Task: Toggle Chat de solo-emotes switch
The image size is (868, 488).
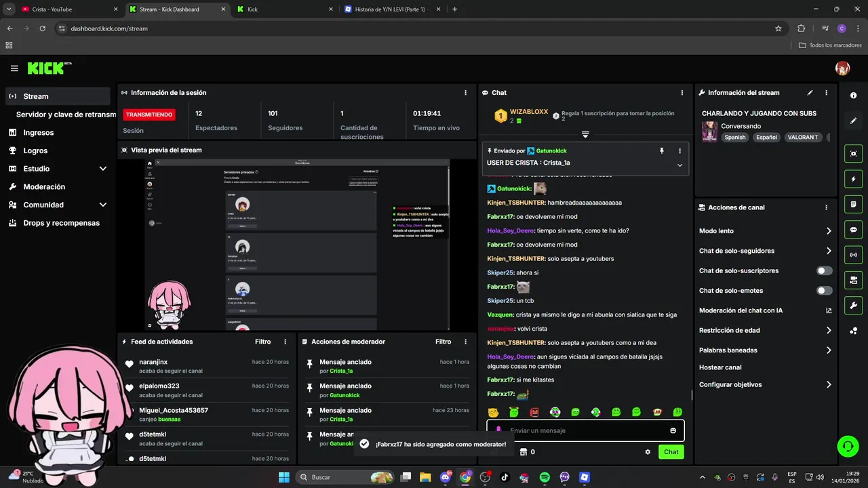Action: [x=824, y=291]
